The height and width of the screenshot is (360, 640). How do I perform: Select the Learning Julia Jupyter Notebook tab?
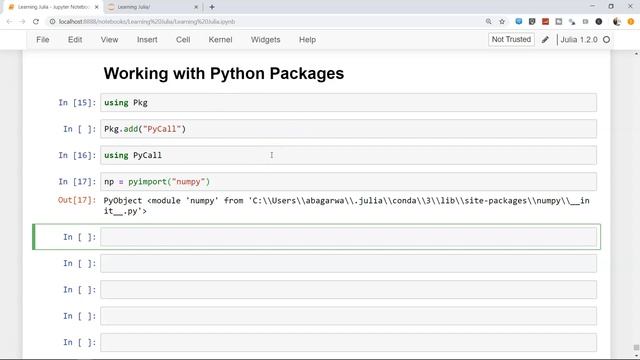pyautogui.click(x=53, y=7)
